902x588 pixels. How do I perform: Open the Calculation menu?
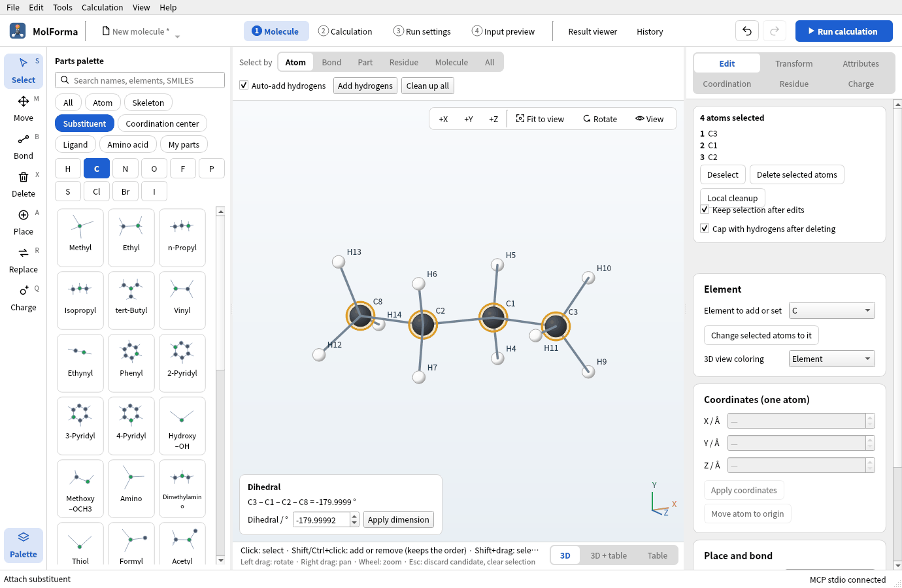pyautogui.click(x=102, y=7)
